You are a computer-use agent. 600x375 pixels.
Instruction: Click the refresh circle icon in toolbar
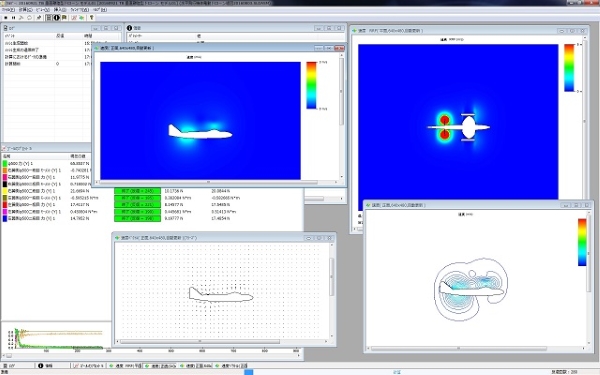click(29, 18)
